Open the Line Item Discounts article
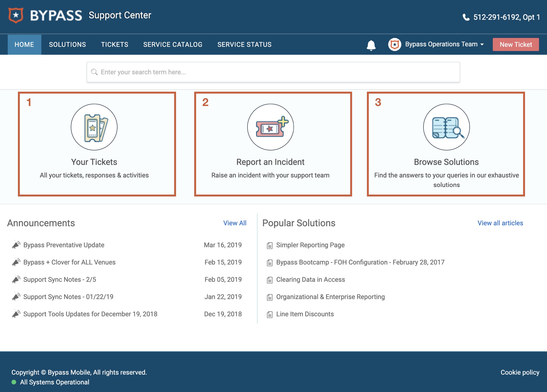 point(305,314)
